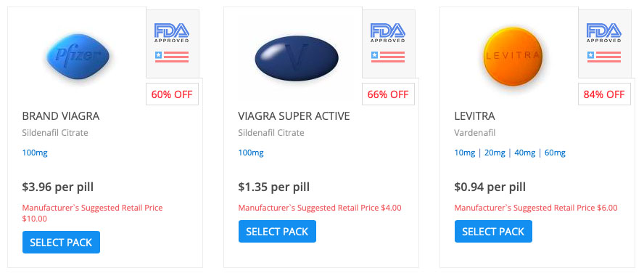Click the blue Pfizer pill image

coord(78,57)
